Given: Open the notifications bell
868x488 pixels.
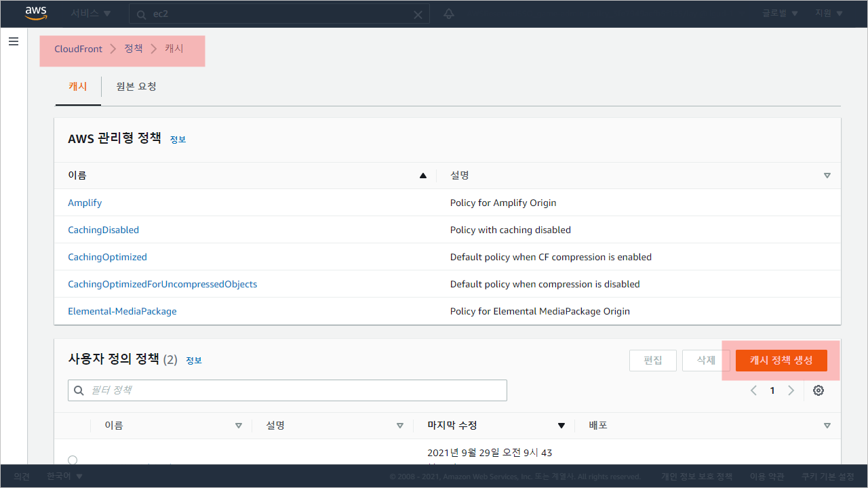Looking at the screenshot, I should tap(448, 14).
